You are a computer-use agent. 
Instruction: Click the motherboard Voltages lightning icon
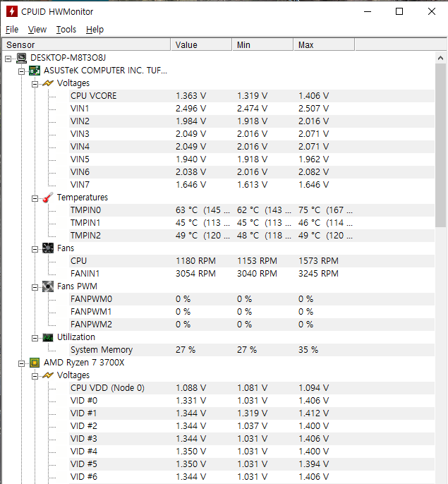[x=48, y=83]
